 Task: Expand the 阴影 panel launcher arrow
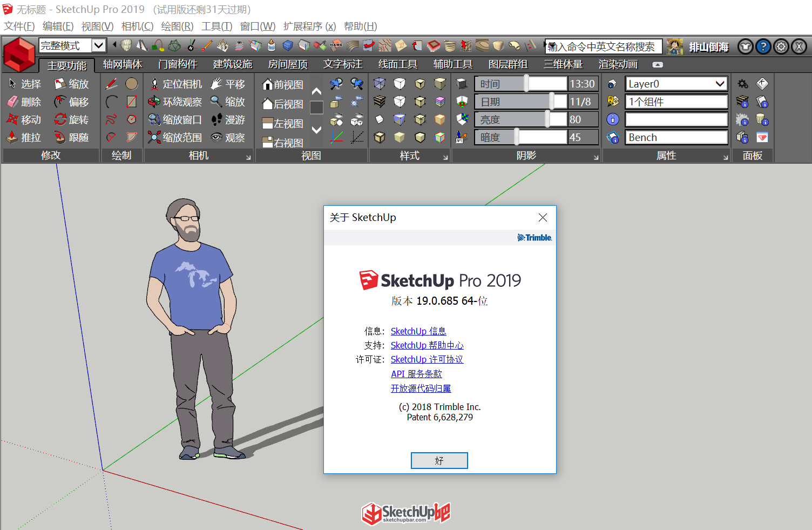(x=596, y=157)
